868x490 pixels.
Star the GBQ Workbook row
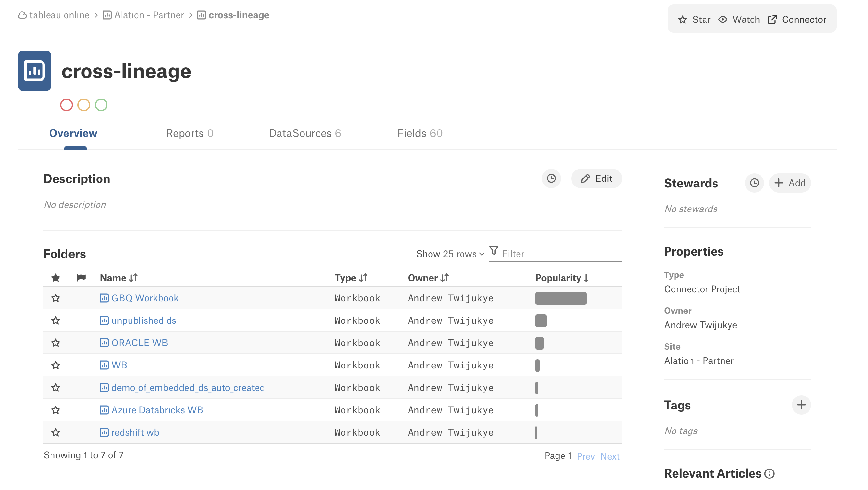click(56, 298)
